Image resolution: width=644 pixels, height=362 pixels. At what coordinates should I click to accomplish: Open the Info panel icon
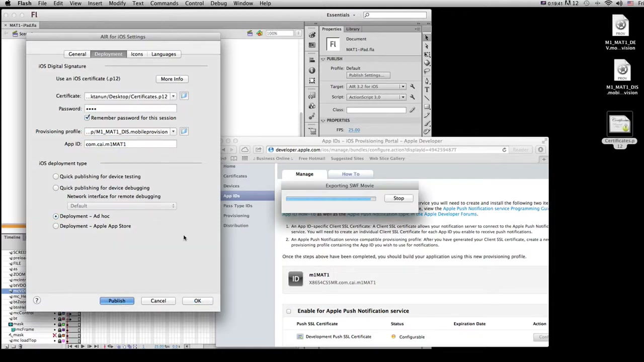(x=312, y=70)
